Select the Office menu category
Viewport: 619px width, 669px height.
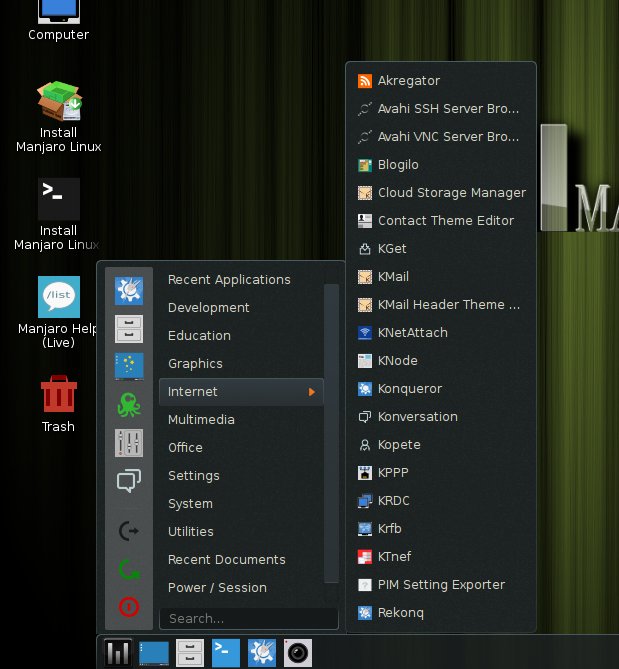pos(185,448)
